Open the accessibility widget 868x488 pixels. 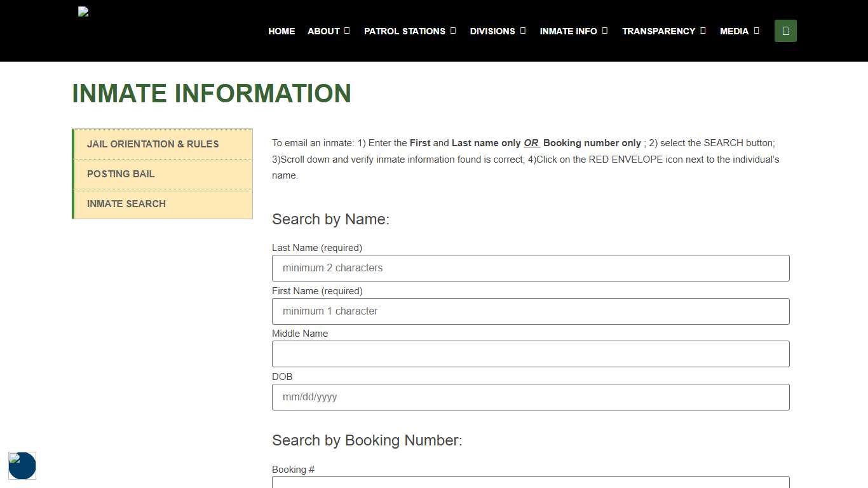click(22, 466)
